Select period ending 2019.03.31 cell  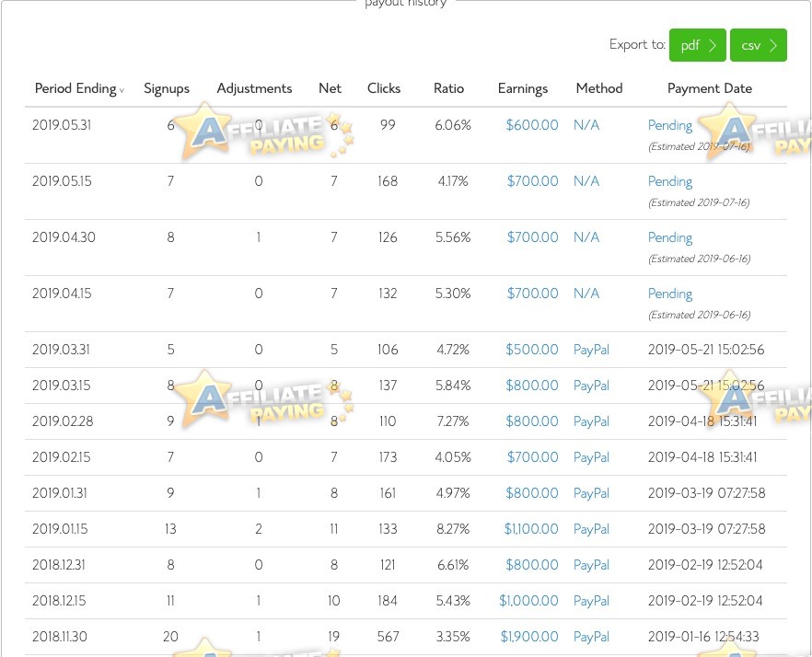coord(61,350)
